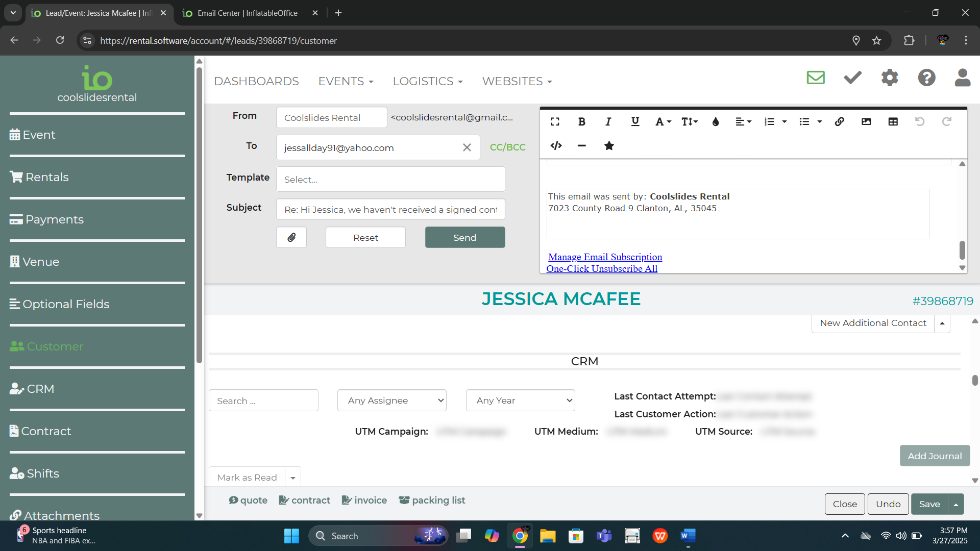Click the CRM Search input field
Image resolution: width=980 pixels, height=551 pixels.
[x=263, y=400]
